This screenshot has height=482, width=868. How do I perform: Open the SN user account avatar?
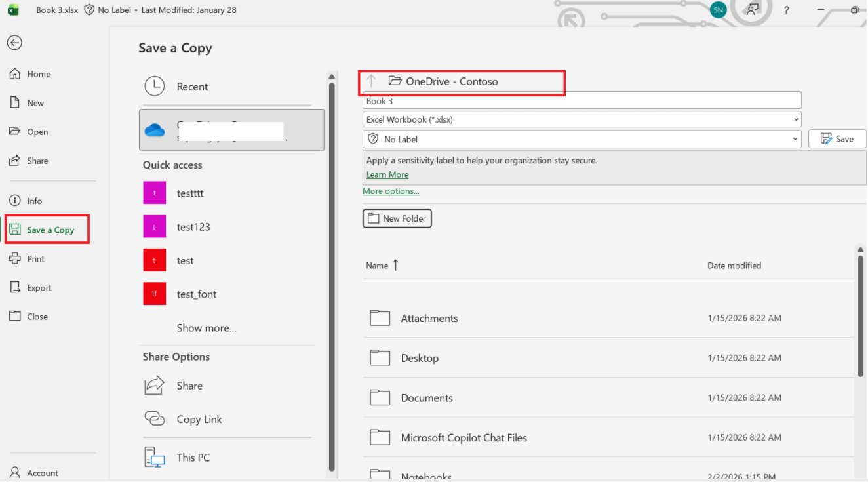click(719, 10)
